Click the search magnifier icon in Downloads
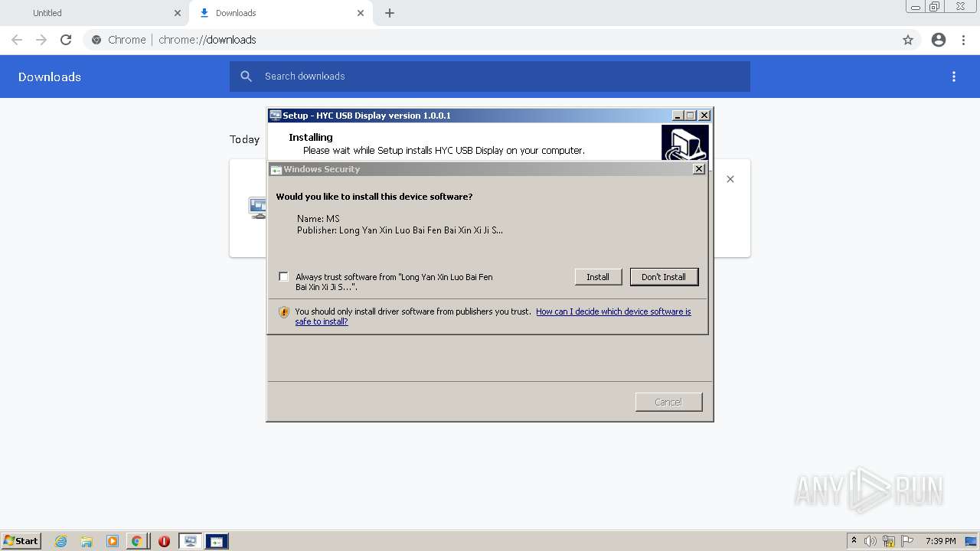Image resolution: width=980 pixels, height=551 pixels. pyautogui.click(x=246, y=77)
